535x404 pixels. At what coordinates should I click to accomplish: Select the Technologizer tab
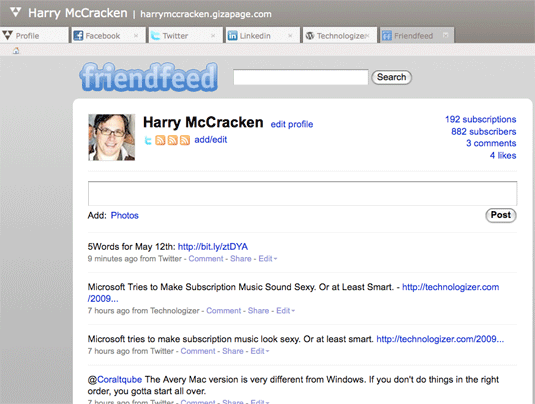pyautogui.click(x=339, y=35)
